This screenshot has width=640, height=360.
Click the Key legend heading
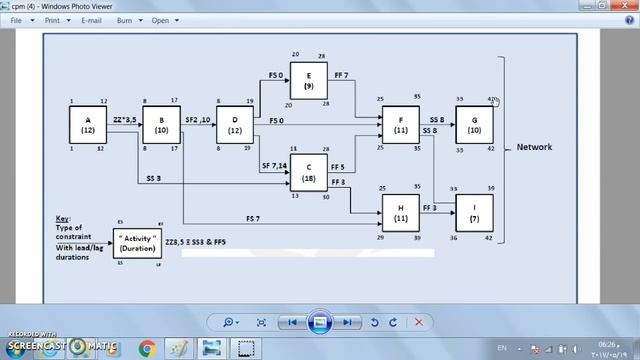62,219
